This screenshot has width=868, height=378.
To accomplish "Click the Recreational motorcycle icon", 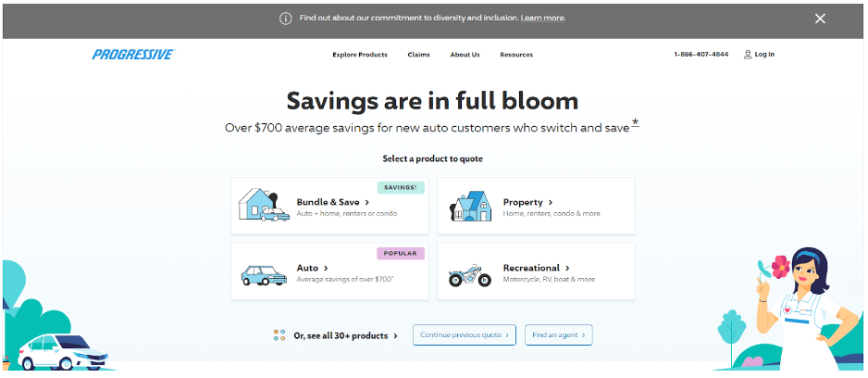I will tap(469, 275).
